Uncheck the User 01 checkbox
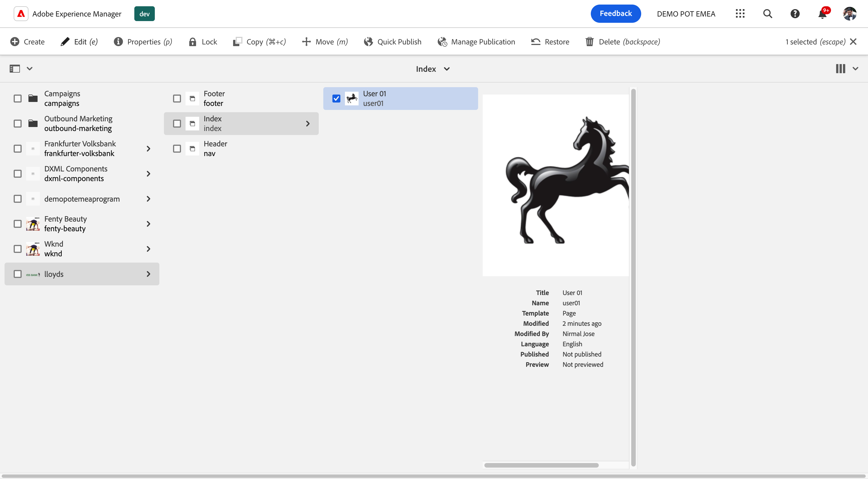This screenshot has width=868, height=479. [x=336, y=99]
